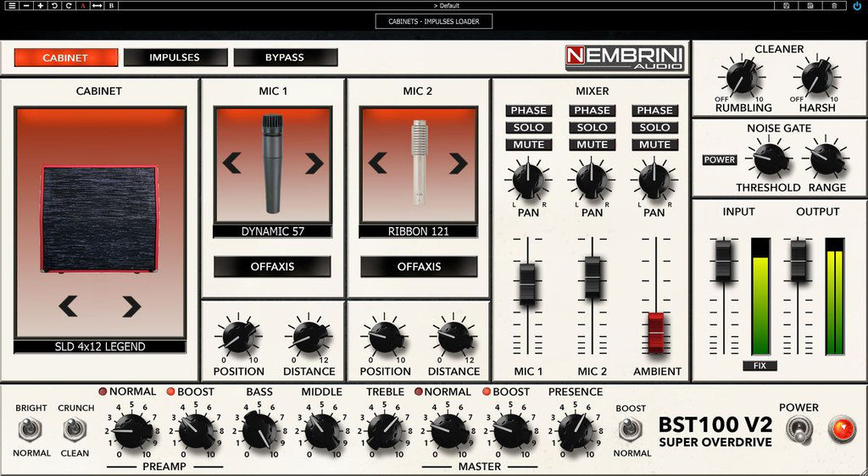Screen dimensions: 868x476
Task: Switch MIC 2 to the previous microphone
Action: tap(377, 163)
